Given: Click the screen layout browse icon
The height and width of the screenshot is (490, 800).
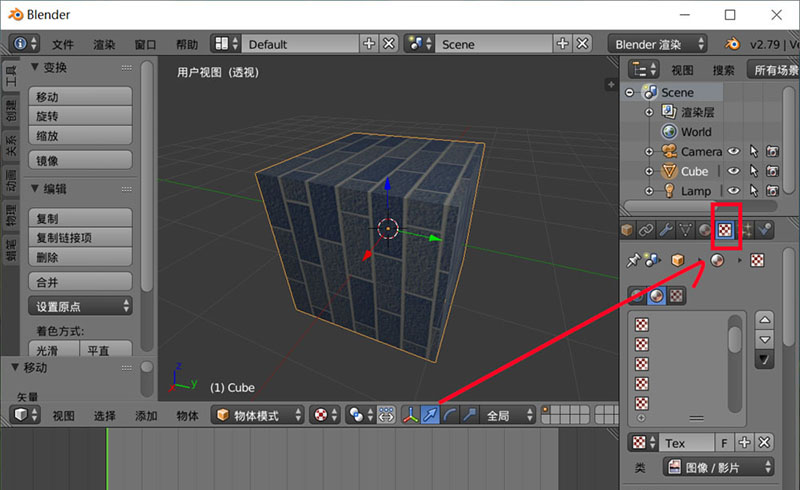Looking at the screenshot, I should click(x=227, y=44).
